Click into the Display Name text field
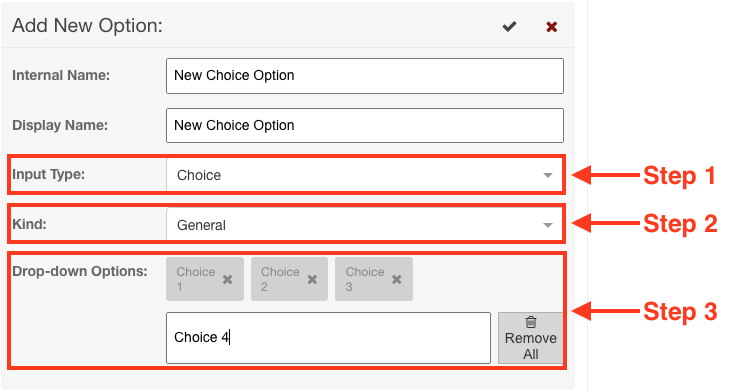This screenshot has width=746, height=392. click(x=365, y=126)
